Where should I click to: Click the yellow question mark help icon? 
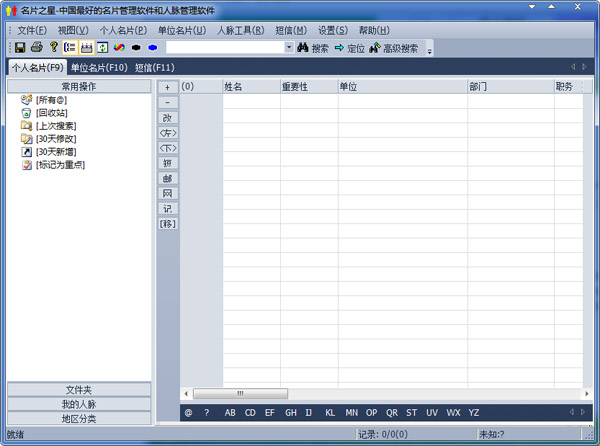pos(54,47)
